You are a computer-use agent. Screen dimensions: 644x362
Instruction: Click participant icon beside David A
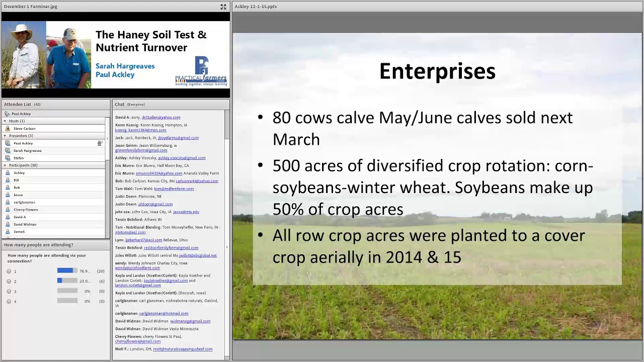(8, 217)
